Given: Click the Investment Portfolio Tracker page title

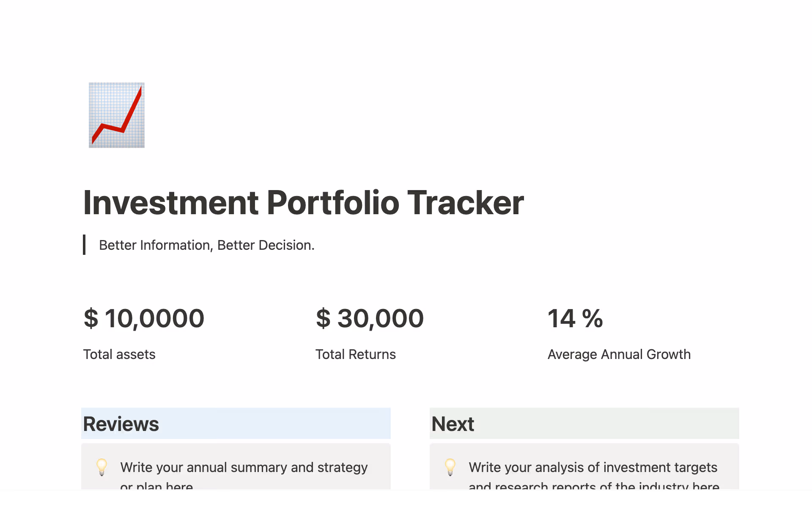Looking at the screenshot, I should 303,202.
